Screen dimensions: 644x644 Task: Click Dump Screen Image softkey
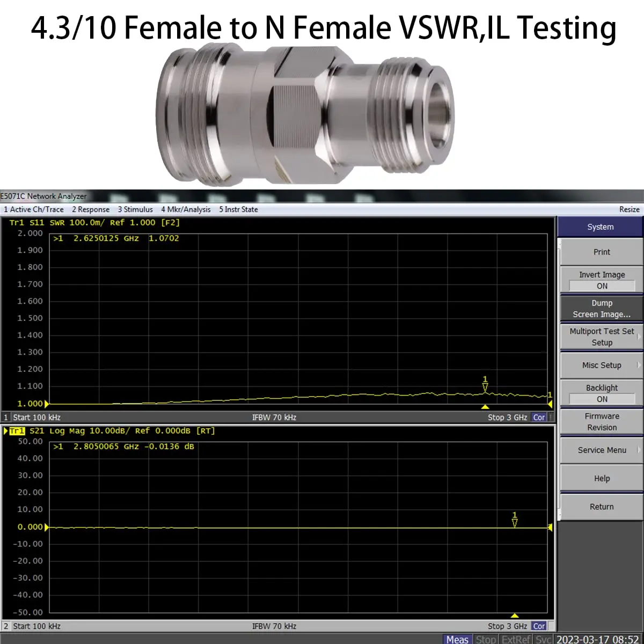point(602,309)
